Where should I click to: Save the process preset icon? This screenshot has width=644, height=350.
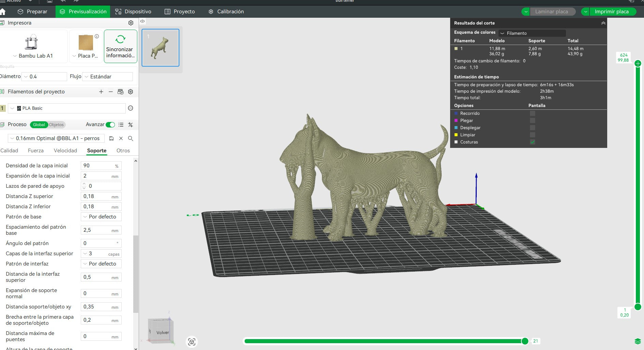click(111, 138)
